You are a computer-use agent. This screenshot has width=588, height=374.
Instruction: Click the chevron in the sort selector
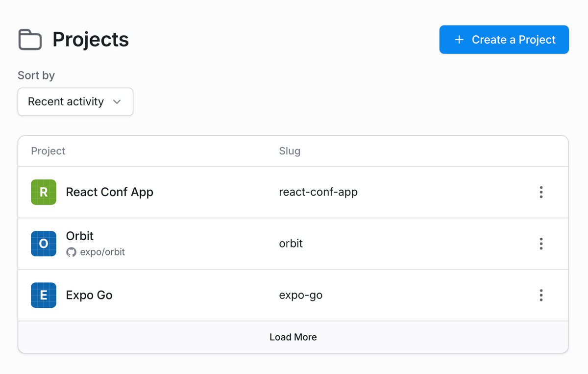(x=117, y=101)
